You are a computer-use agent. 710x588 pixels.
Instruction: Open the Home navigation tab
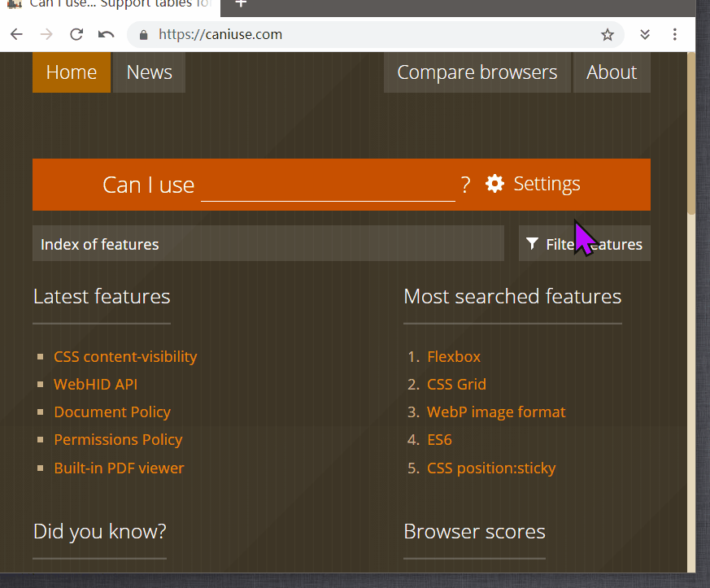(72, 72)
